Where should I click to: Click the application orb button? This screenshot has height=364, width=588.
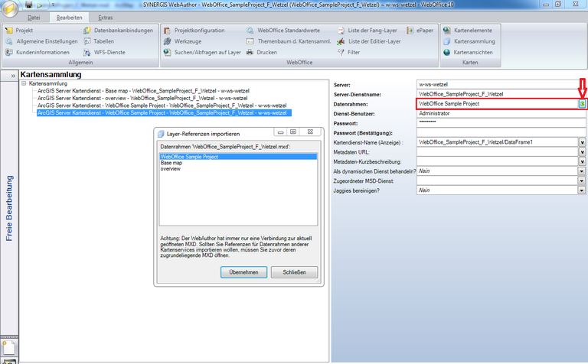coord(10,9)
